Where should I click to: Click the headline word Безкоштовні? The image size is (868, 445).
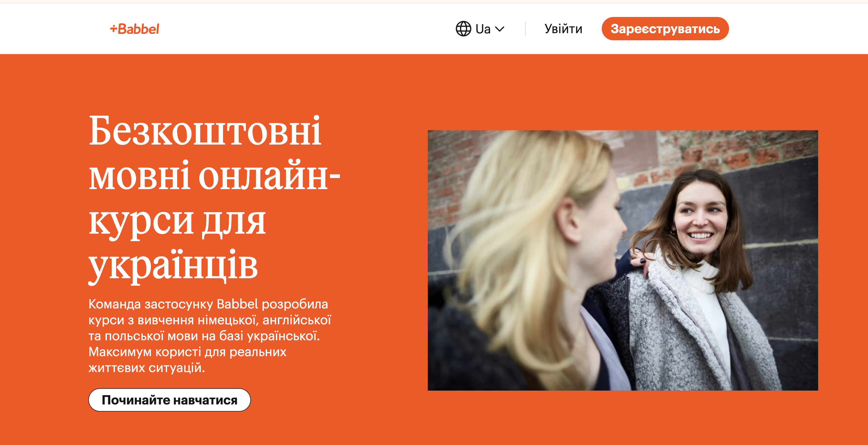click(205, 131)
